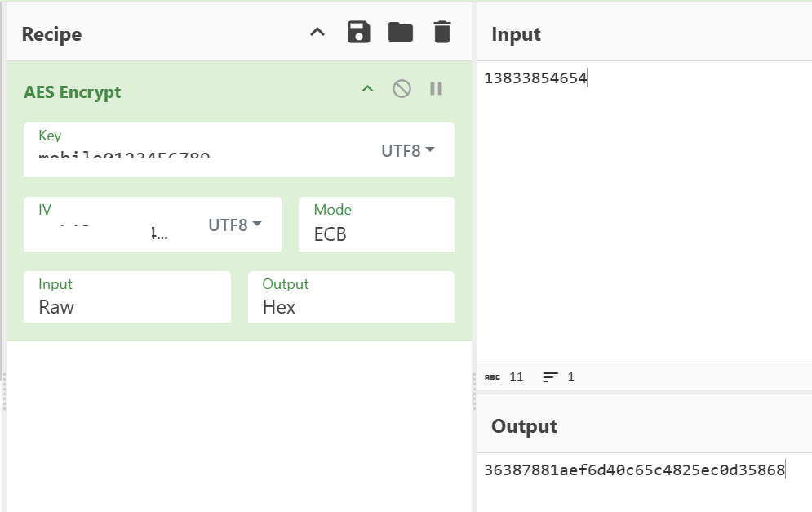This screenshot has height=512, width=812.
Task: Open the Input format dropdown showing Raw
Action: (x=126, y=297)
